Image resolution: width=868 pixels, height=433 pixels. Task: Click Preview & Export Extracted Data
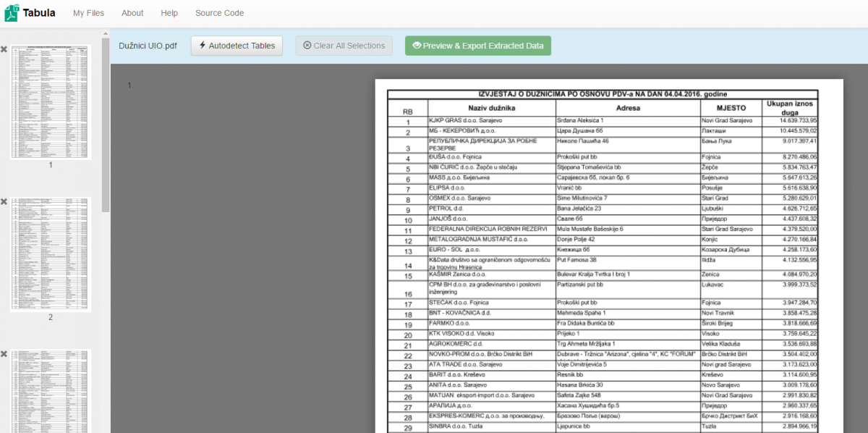point(478,46)
